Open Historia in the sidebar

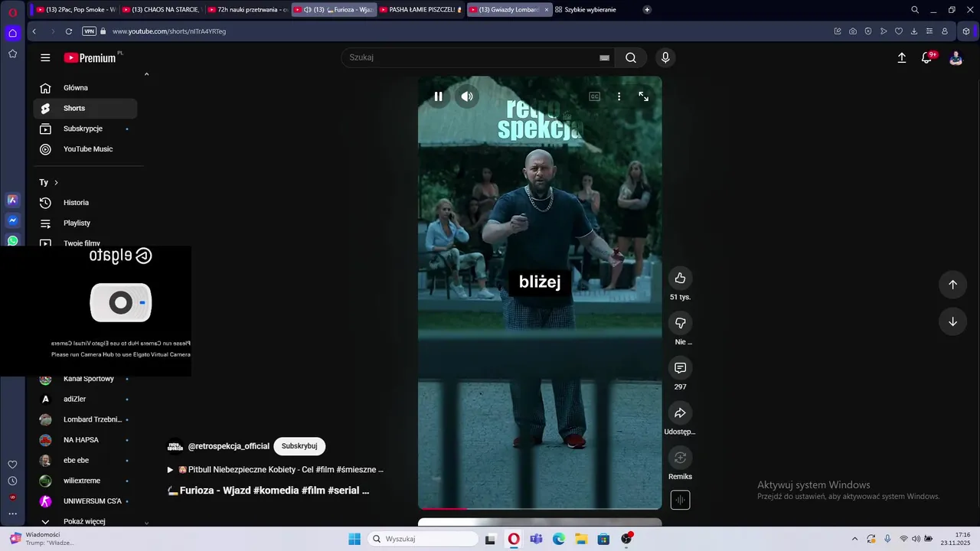click(x=85, y=203)
